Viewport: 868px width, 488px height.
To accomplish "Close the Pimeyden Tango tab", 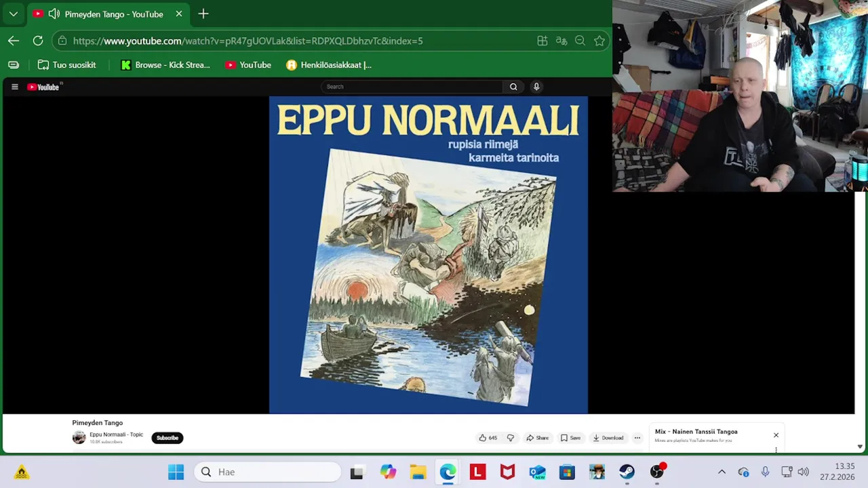I will (x=179, y=14).
